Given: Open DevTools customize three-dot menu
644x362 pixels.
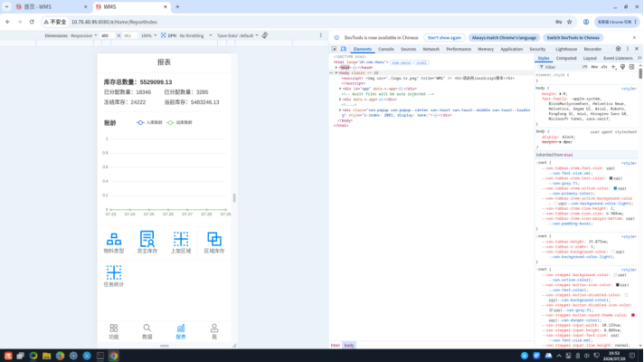Looking at the screenshot, I should 628,49.
